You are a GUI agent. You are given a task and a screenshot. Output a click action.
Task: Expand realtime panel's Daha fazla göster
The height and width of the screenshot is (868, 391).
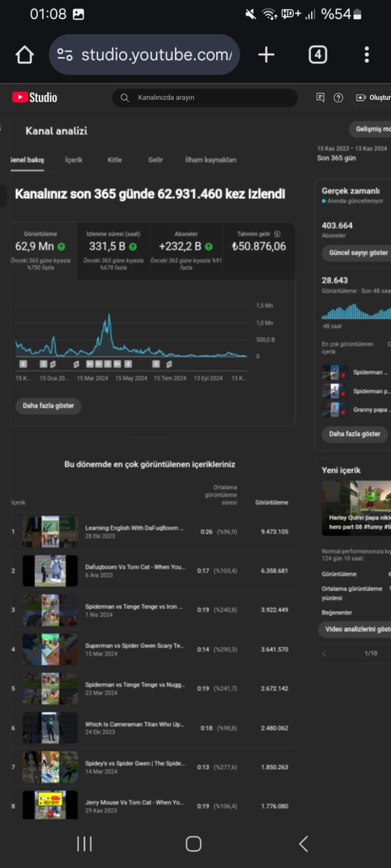[x=355, y=433]
